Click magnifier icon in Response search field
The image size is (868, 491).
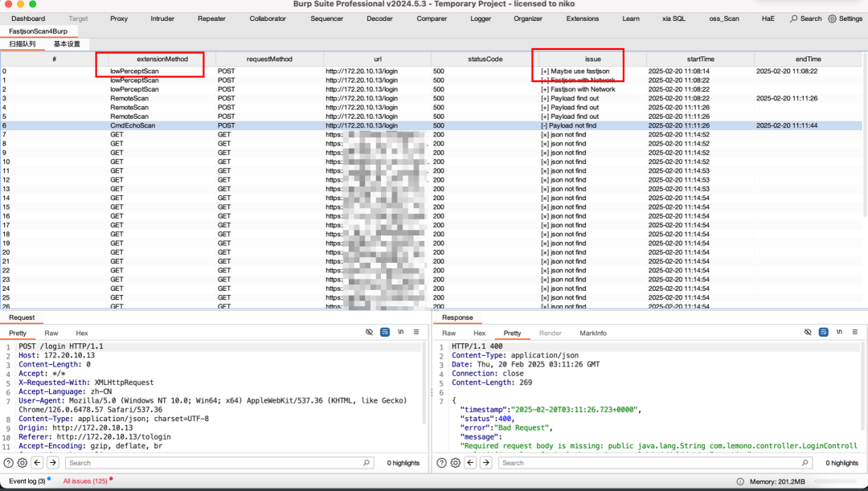point(805,463)
